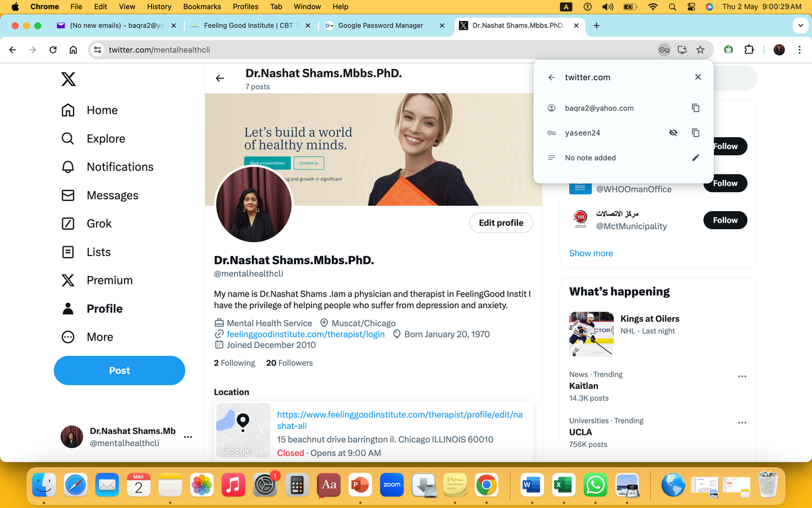Open the profile picture photo
The height and width of the screenshot is (508, 812).
click(x=254, y=204)
